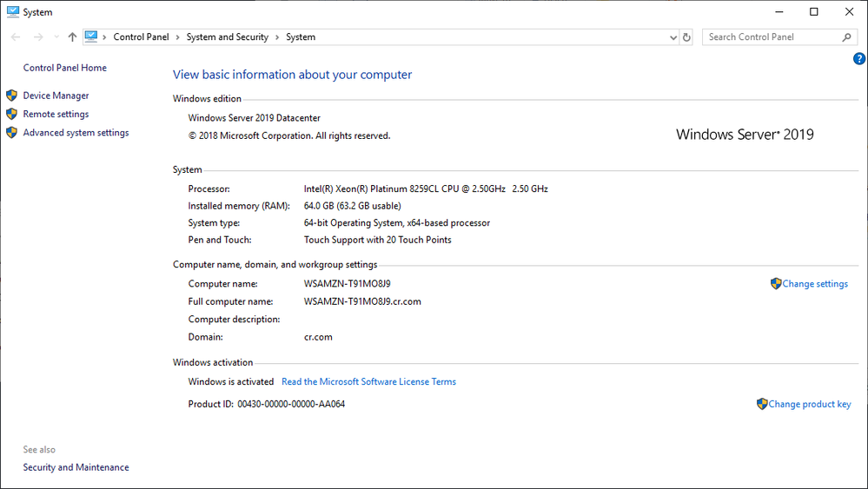868x489 pixels.
Task: Click the System breadcrumb
Action: [x=301, y=37]
